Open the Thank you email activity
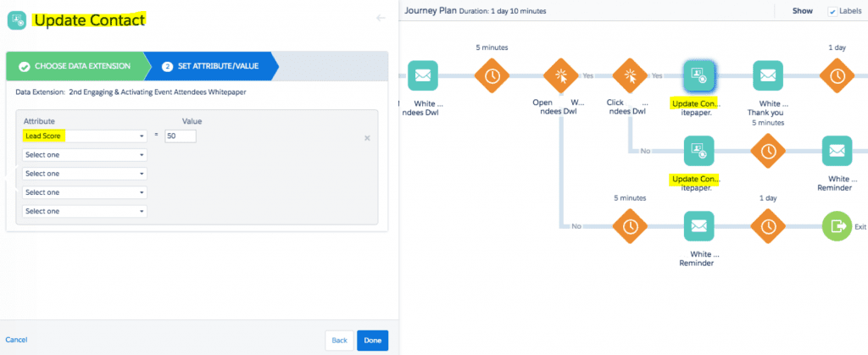 768,76
